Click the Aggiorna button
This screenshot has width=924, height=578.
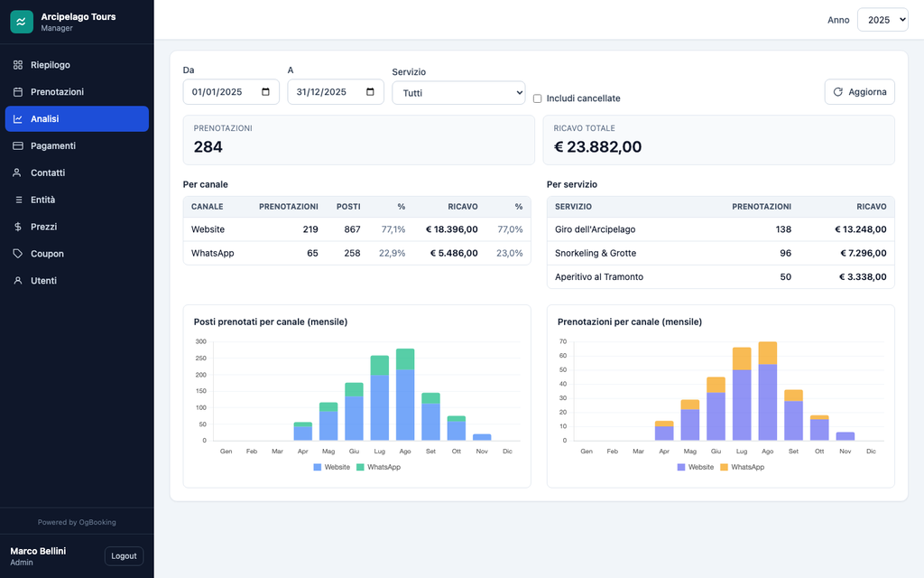(x=859, y=92)
